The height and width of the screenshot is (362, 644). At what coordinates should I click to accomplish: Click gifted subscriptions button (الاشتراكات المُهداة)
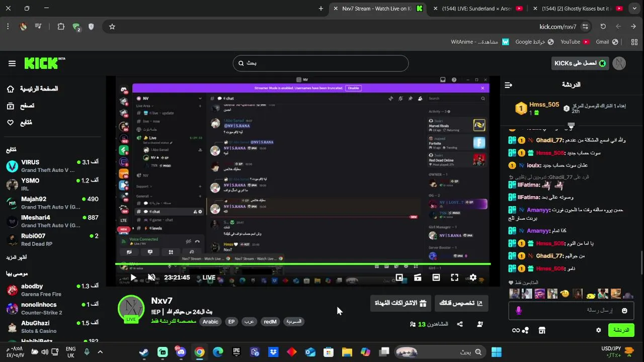click(x=400, y=303)
